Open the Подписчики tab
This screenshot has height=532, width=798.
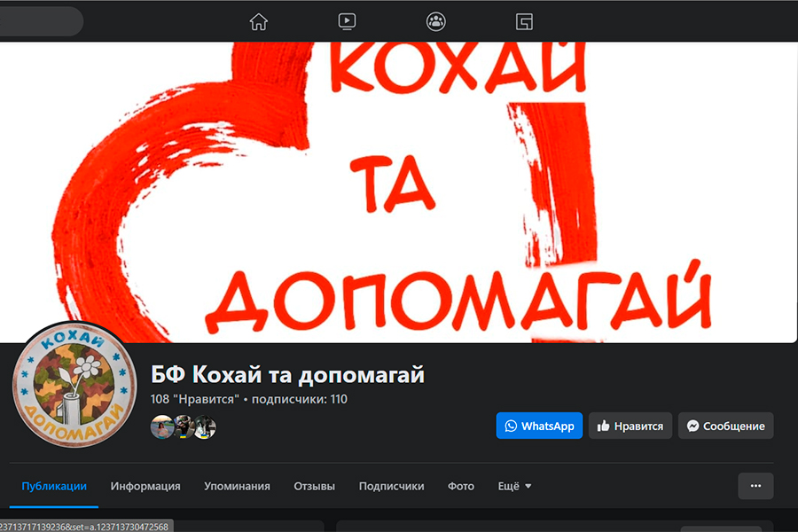click(x=391, y=486)
